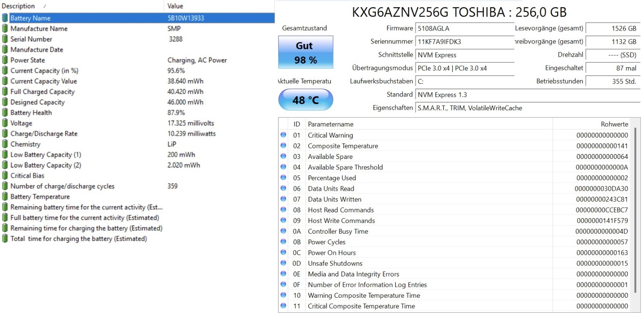Click the Charge/Discharge Rate label
Image resolution: width=644 pixels, height=313 pixels.
tap(44, 133)
